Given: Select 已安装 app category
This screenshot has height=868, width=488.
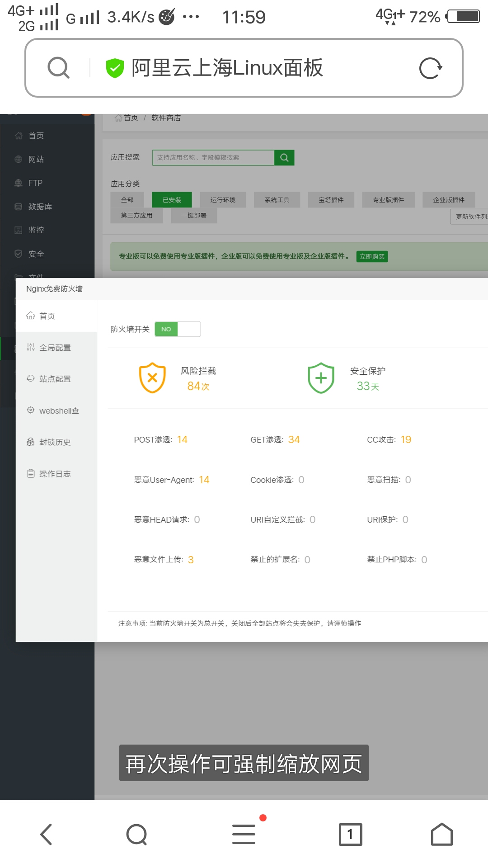Looking at the screenshot, I should 172,200.
